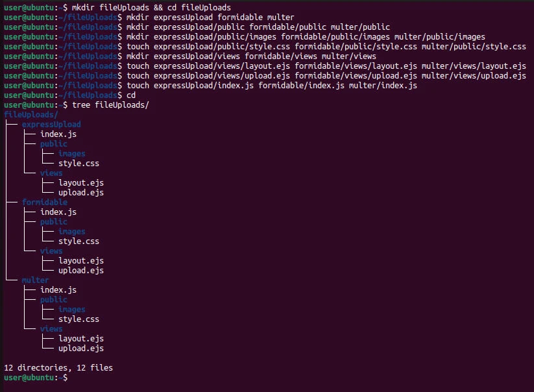Viewport: 534px width, 392px height.
Task: Click style.css under multer's public folder
Action: (x=79, y=319)
